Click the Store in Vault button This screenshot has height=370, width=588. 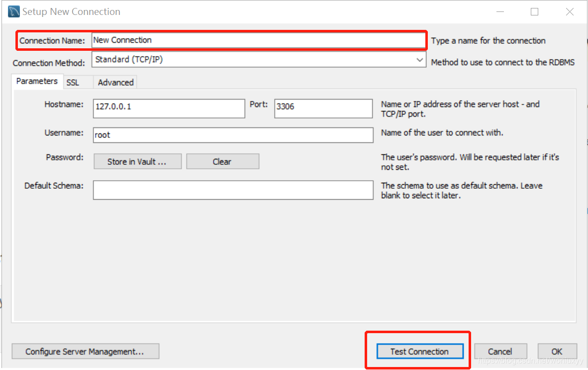pyautogui.click(x=137, y=162)
